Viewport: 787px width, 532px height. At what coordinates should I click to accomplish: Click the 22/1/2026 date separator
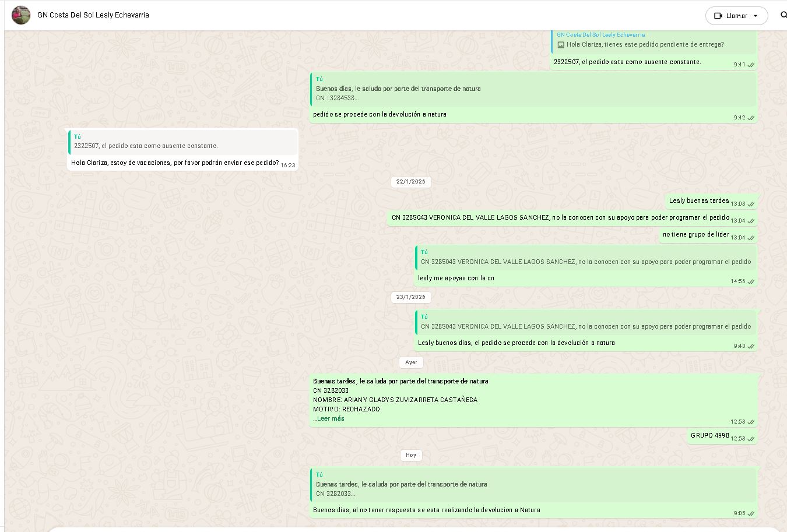410,182
